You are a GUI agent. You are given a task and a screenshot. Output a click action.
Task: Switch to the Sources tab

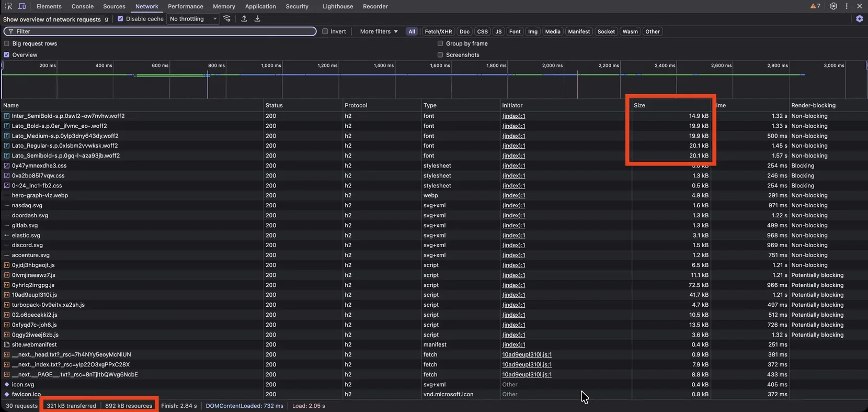(115, 6)
